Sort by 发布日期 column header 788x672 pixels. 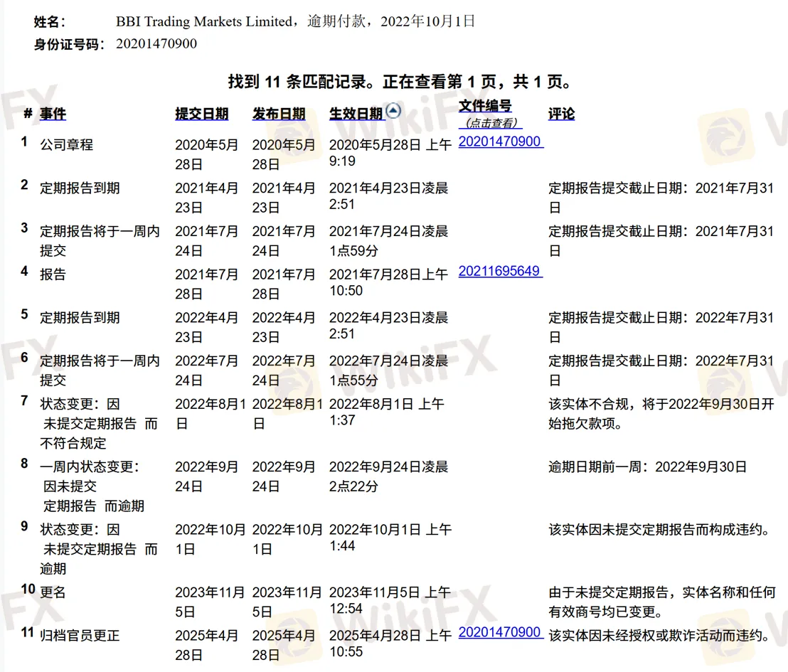pyautogui.click(x=279, y=114)
